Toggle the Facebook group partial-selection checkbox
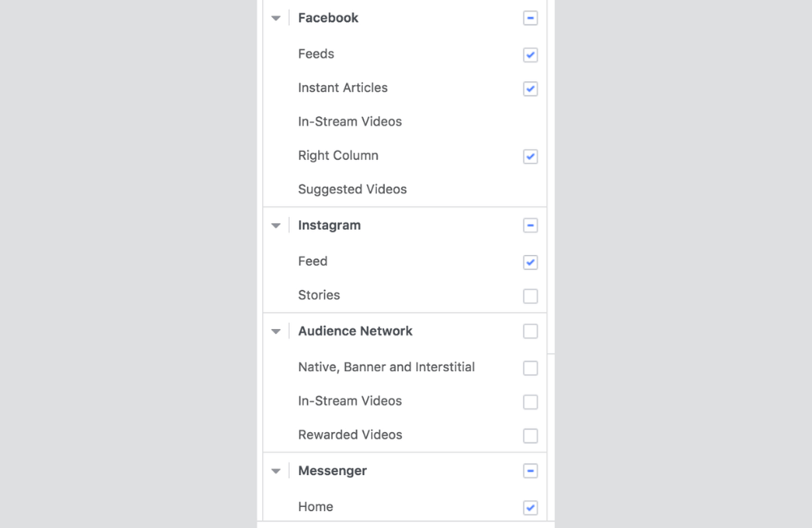This screenshot has width=812, height=528. click(530, 18)
